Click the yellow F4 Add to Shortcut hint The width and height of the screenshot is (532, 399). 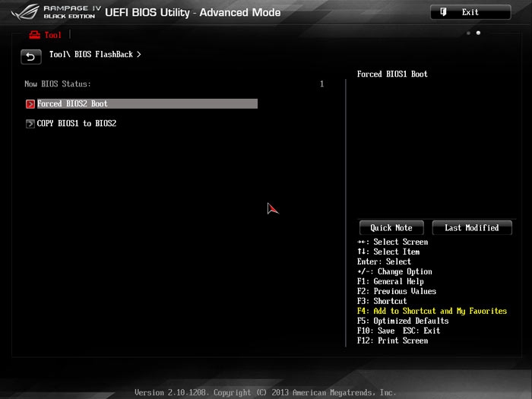point(432,311)
